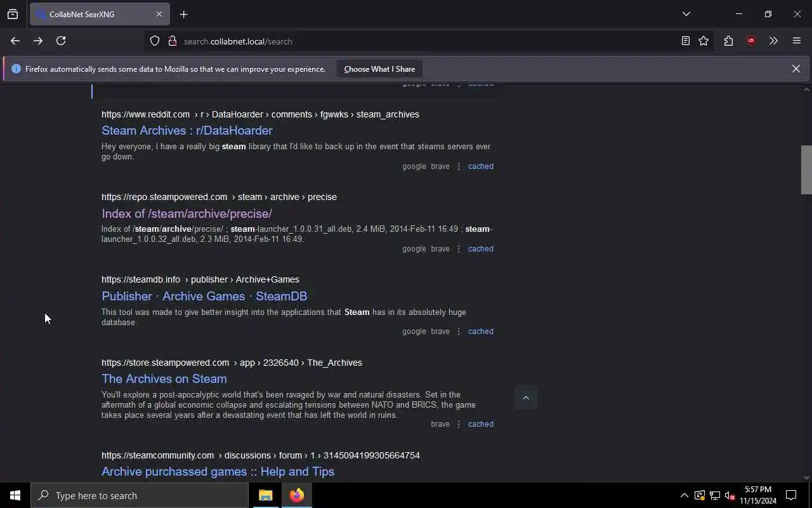The height and width of the screenshot is (508, 812).
Task: Open The Archives on Steam result
Action: (x=164, y=378)
